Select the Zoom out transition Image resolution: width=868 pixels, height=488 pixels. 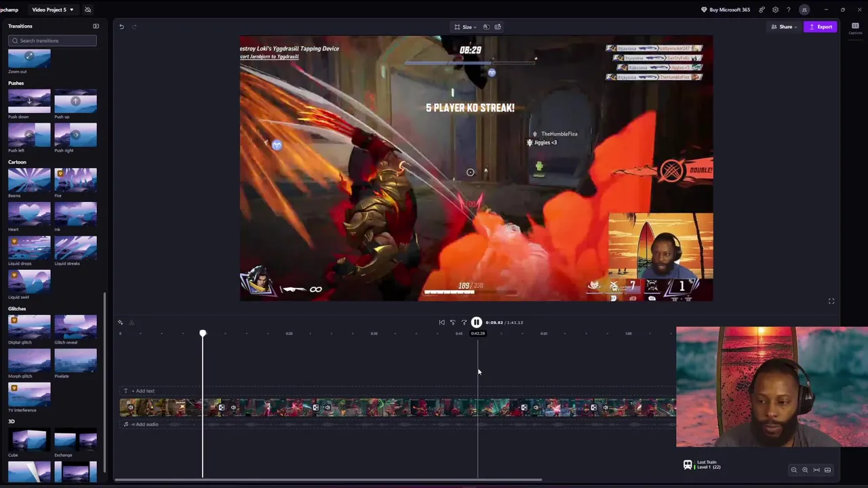[29, 59]
